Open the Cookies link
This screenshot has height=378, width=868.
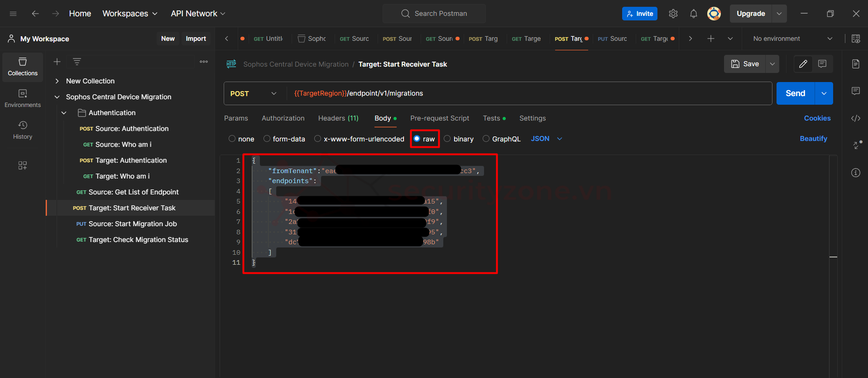click(817, 118)
